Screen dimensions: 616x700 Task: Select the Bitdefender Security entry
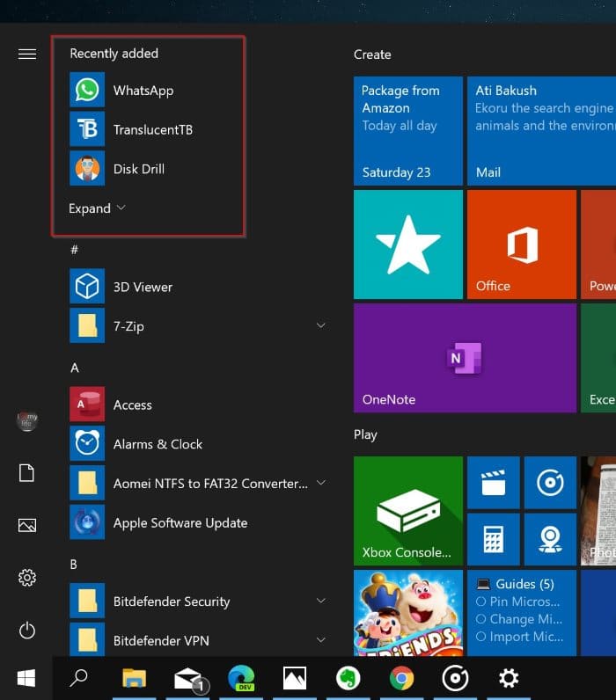tap(199, 601)
